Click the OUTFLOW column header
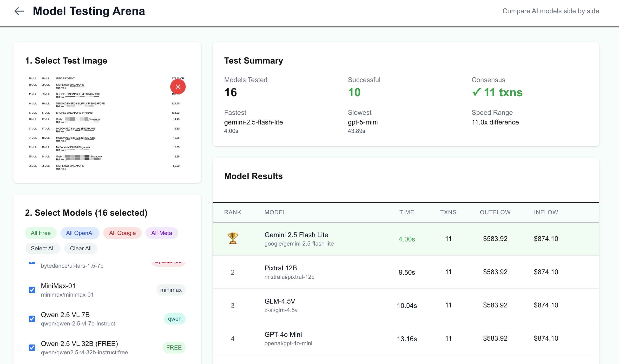The width and height of the screenshot is (619, 364). point(495,212)
